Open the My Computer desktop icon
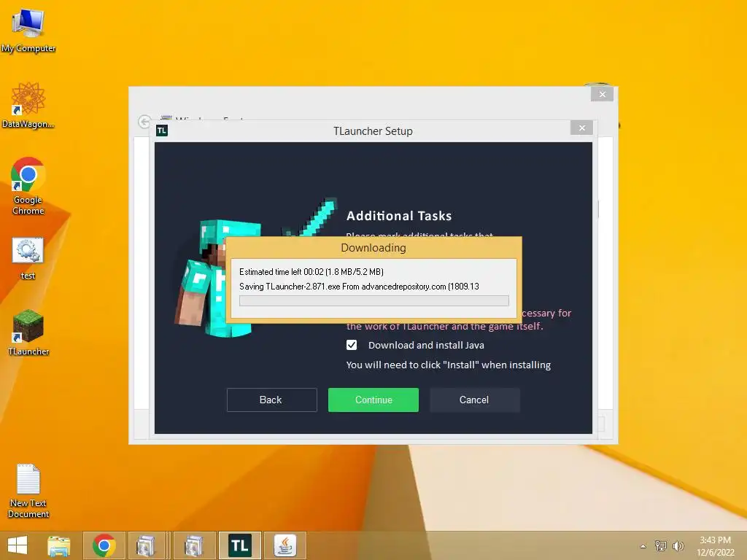The image size is (747, 560). click(x=28, y=29)
